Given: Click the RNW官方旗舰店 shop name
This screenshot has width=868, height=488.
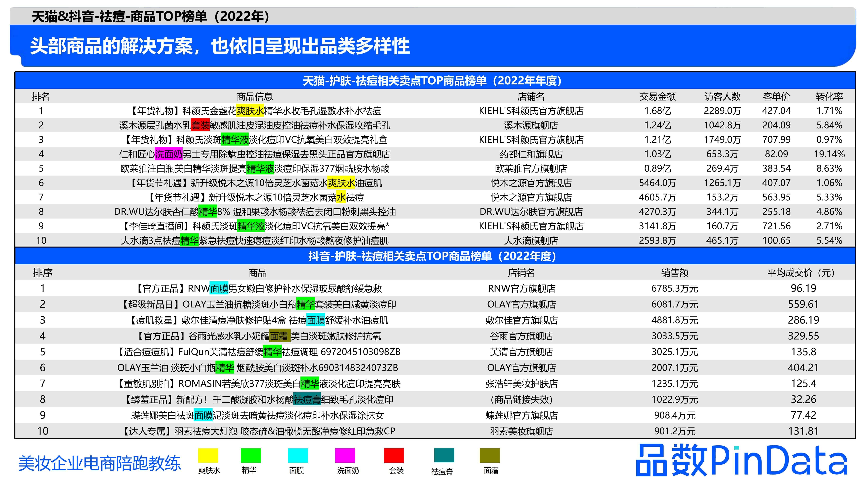Looking at the screenshot, I should pyautogui.click(x=522, y=288).
